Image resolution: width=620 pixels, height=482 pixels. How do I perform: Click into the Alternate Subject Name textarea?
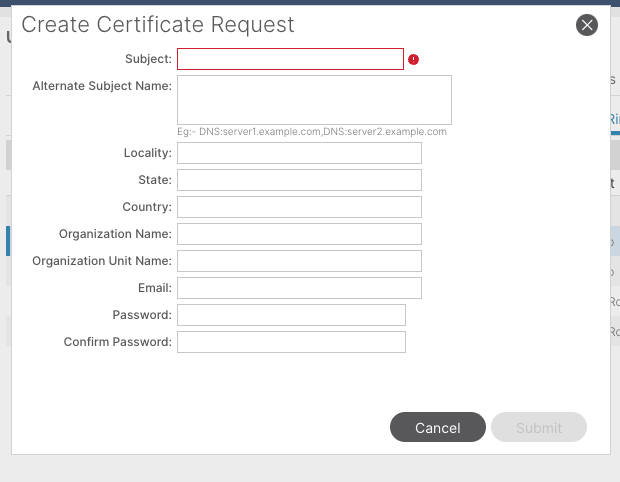tap(314, 100)
